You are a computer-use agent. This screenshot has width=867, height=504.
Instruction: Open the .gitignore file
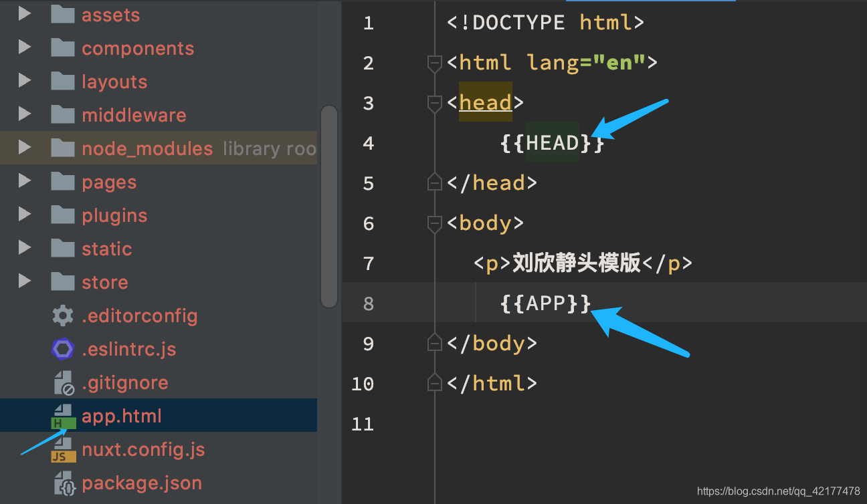tap(125, 382)
